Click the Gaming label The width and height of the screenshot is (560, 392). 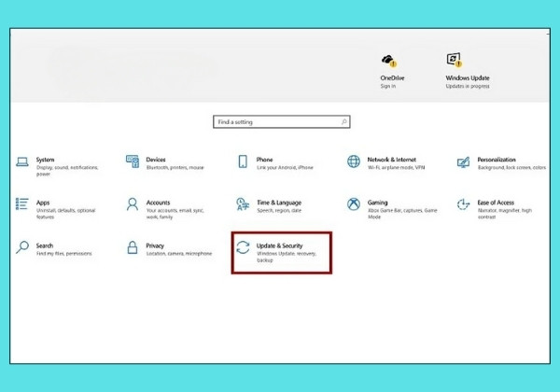tap(377, 203)
